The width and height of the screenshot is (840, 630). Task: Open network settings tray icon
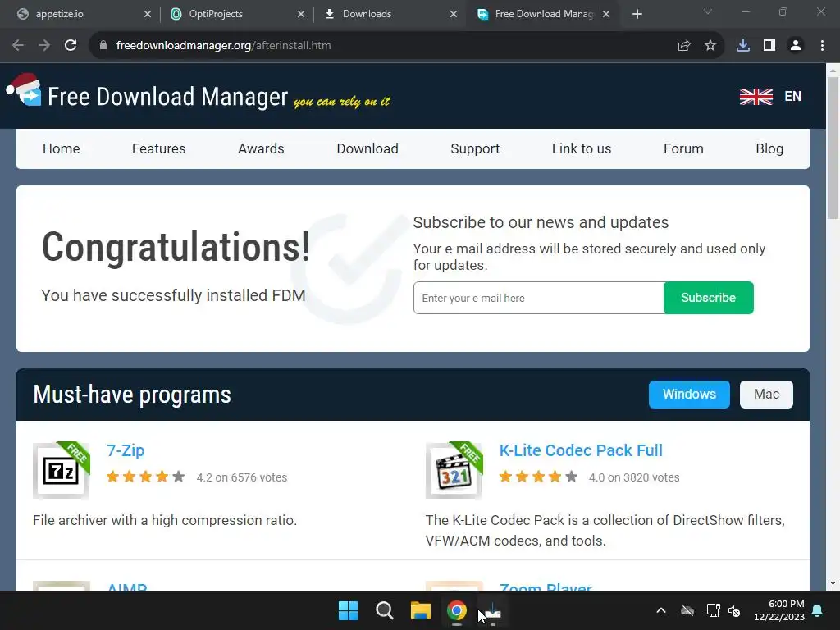[713, 610]
